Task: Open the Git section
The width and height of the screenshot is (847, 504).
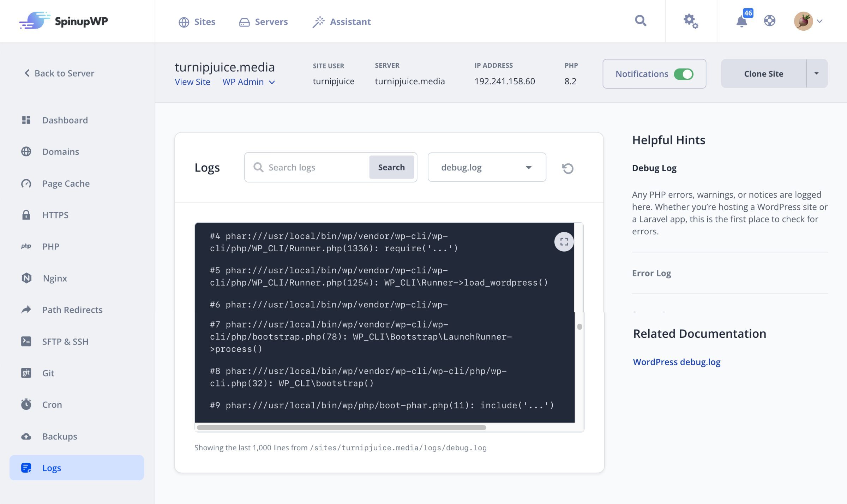Action: 48,373
